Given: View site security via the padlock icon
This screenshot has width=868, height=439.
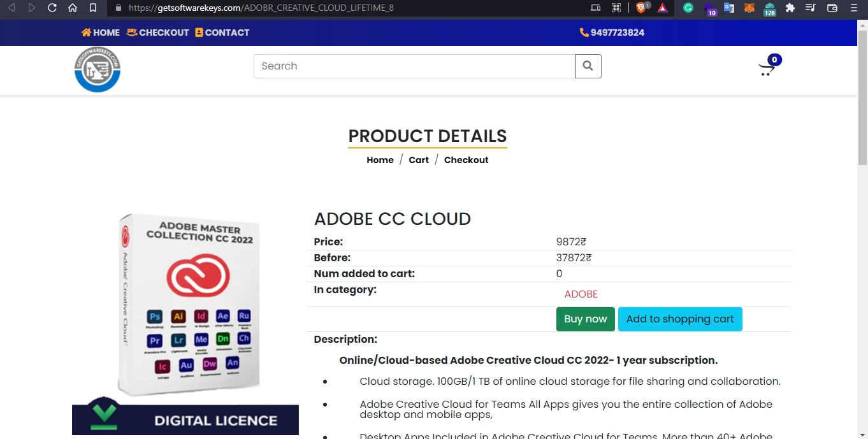Looking at the screenshot, I should [x=119, y=8].
